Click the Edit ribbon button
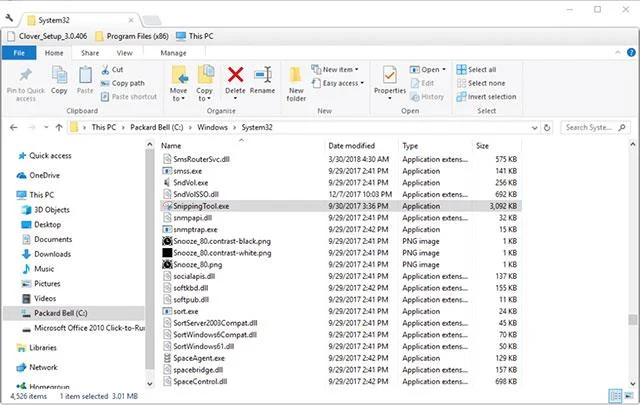The image size is (640, 405). pyautogui.click(x=422, y=83)
